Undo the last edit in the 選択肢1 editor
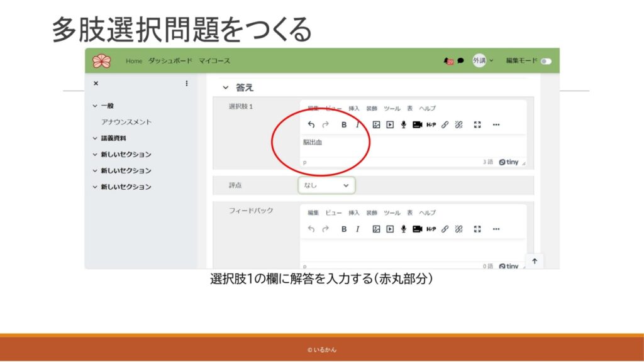The image size is (644, 362). 311,124
